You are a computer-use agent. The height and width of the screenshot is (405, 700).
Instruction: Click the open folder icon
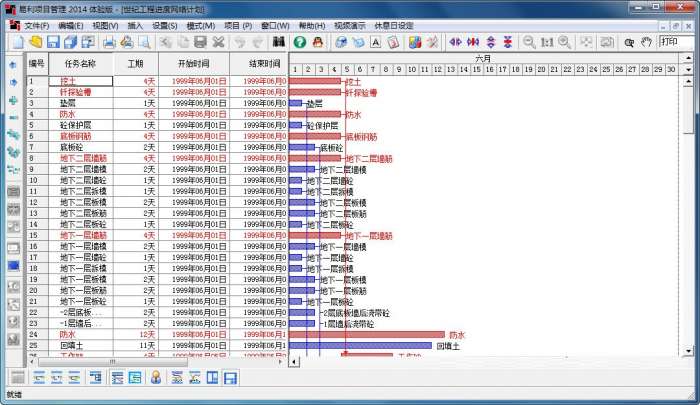click(x=36, y=42)
